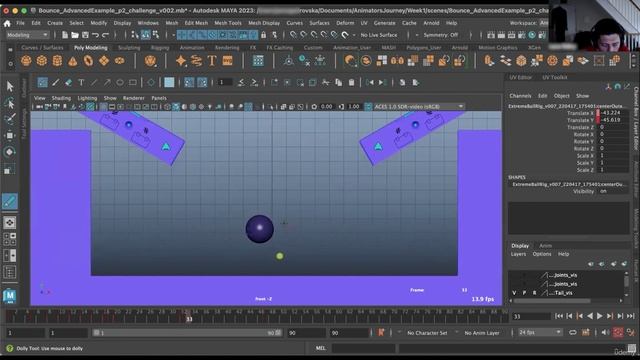Open the Deform menu
The image size is (640, 360).
[345, 23]
